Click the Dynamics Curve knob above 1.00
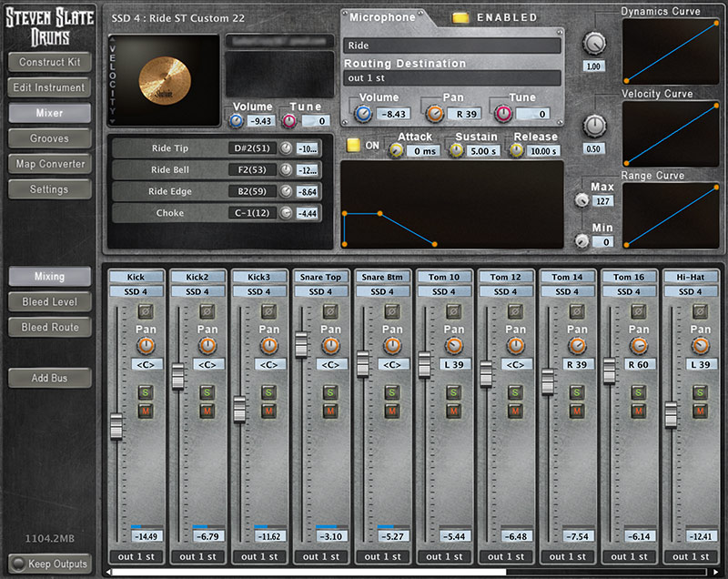 click(x=594, y=43)
